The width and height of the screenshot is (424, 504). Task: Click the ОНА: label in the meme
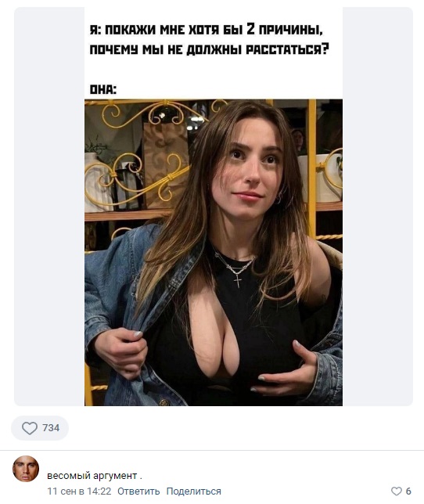pos(102,90)
